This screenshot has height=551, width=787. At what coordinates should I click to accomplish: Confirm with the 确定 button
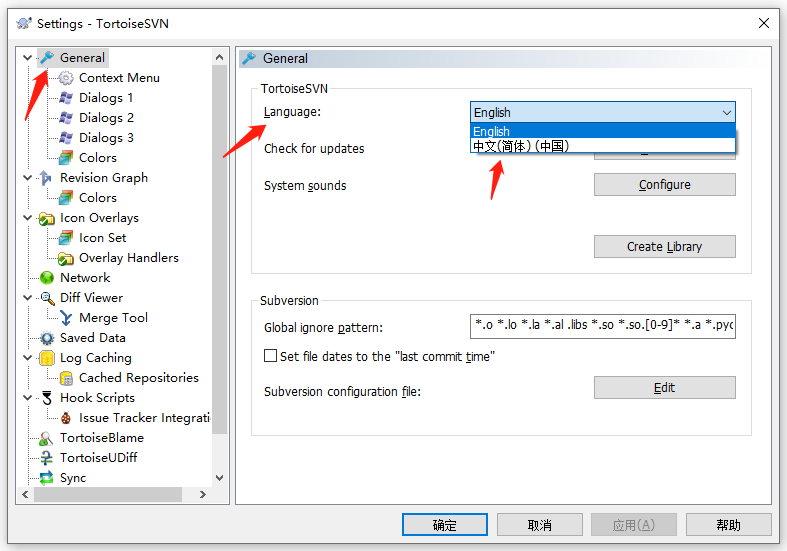point(445,524)
